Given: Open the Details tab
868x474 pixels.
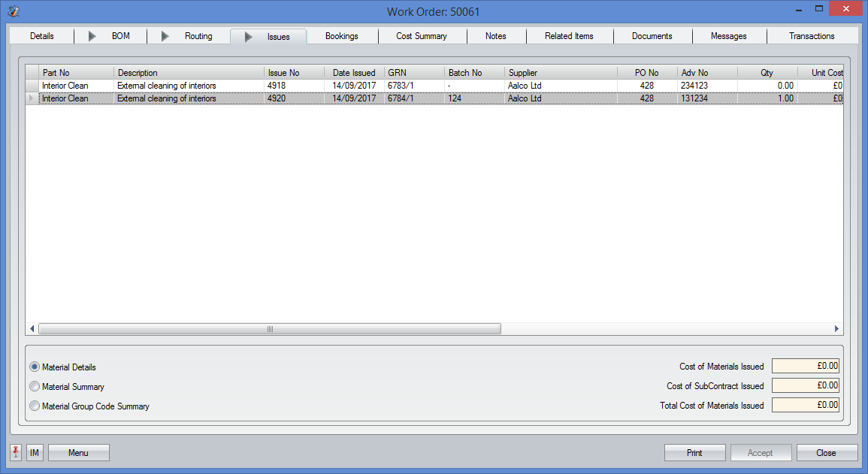Looking at the screenshot, I should 42,36.
